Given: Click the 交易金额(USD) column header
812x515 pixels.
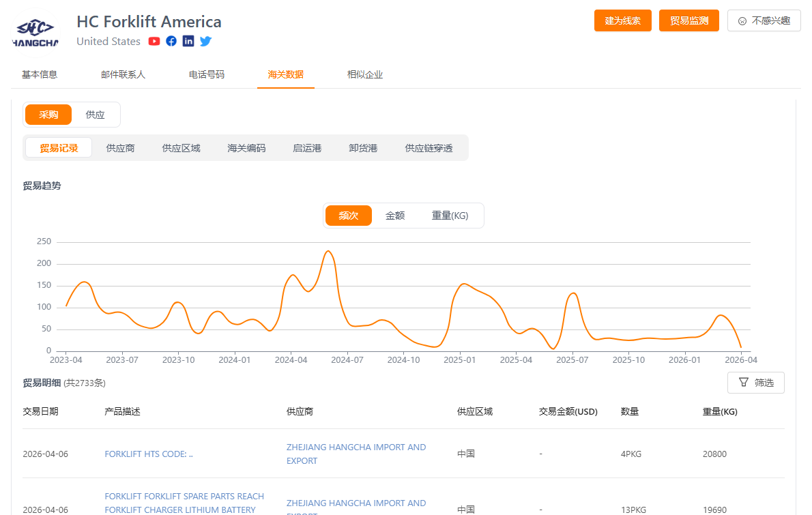Looking at the screenshot, I should coord(568,411).
